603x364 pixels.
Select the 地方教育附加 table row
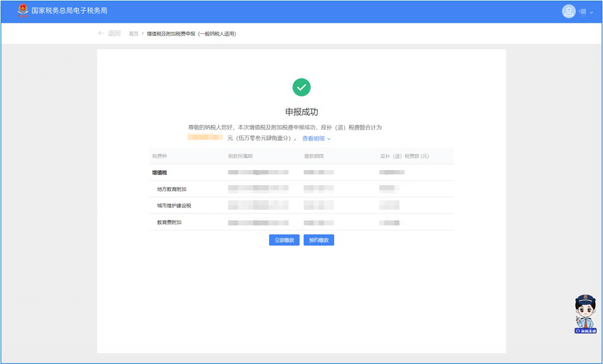click(x=301, y=188)
